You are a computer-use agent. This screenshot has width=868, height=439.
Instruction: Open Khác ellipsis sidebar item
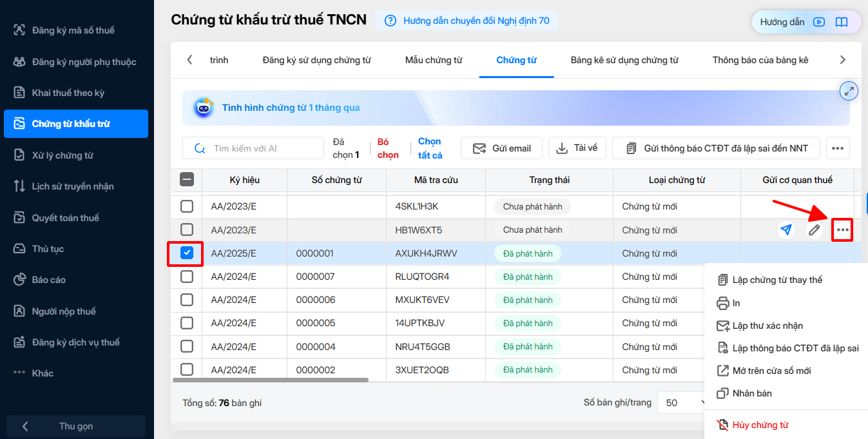(34, 373)
